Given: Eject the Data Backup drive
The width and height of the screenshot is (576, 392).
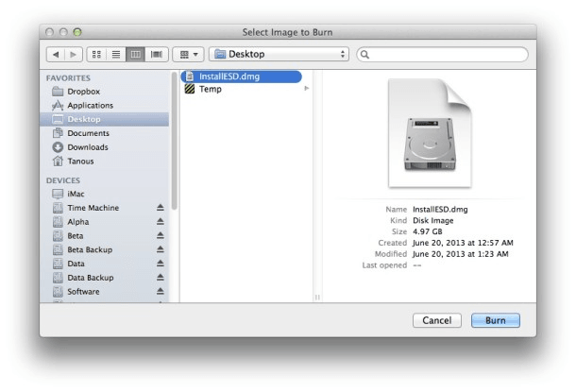Looking at the screenshot, I should [161, 278].
